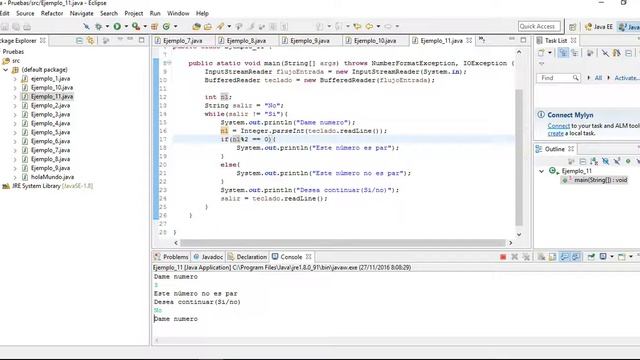640x360 pixels.
Task: Open the Navigate menu
Action: [x=82, y=13]
